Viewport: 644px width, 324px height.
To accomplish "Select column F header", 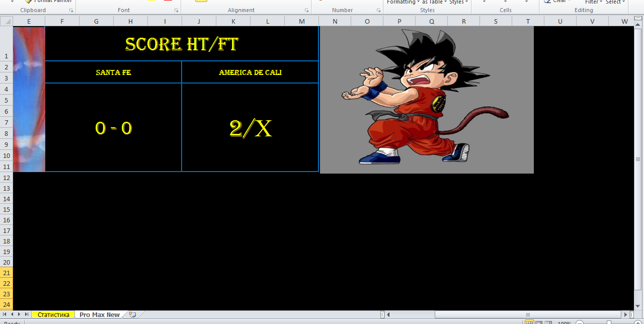I will 62,21.
